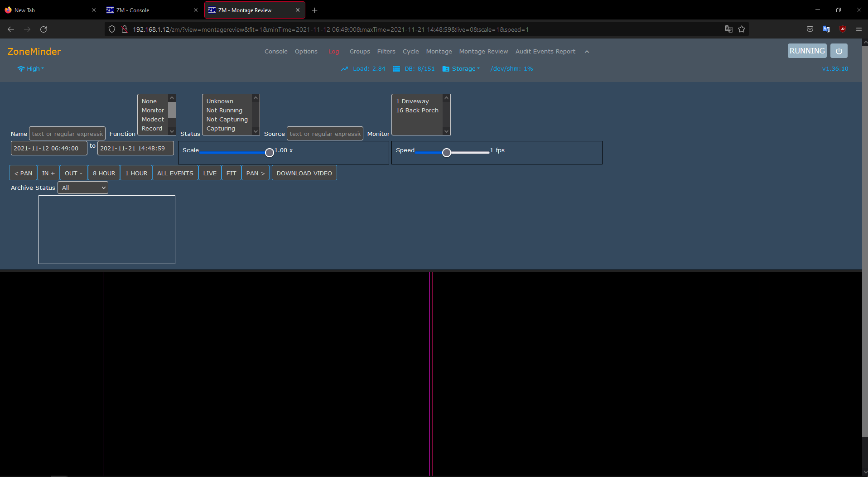Open the Cycle menu item
The image size is (868, 477).
(x=411, y=52)
